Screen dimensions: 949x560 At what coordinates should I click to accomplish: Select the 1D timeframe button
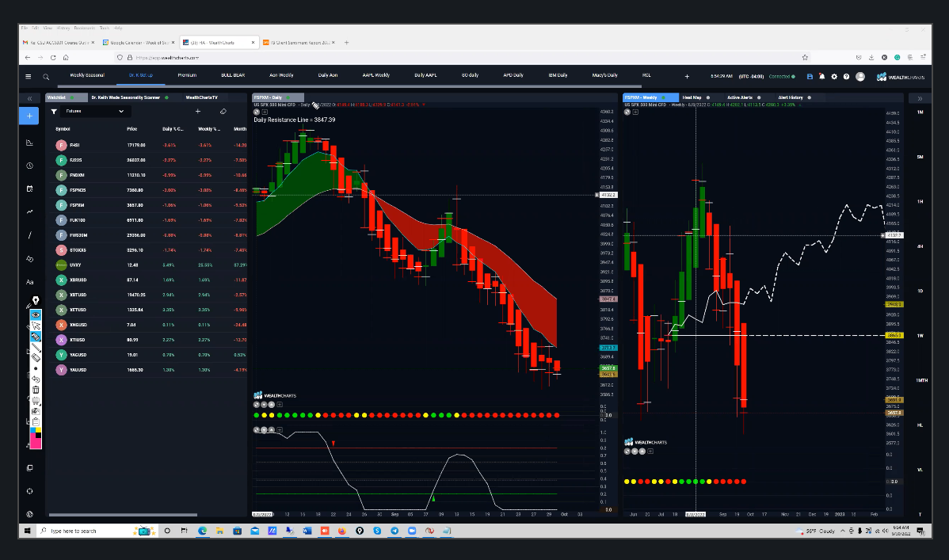pyautogui.click(x=920, y=291)
